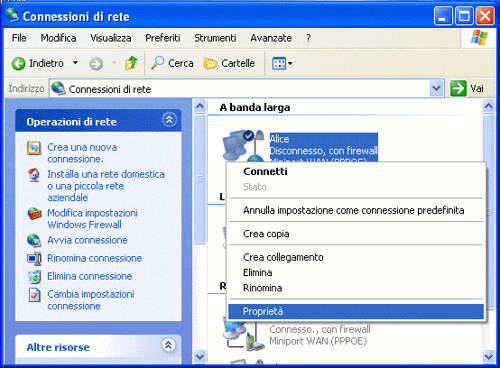Click the green Vai go arrow
The width and height of the screenshot is (500, 368).
click(x=458, y=89)
